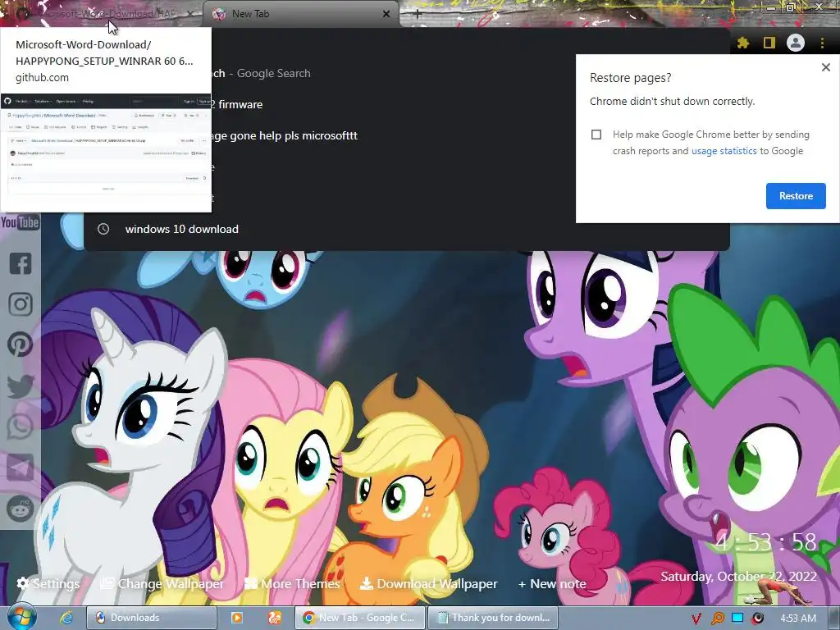This screenshot has height=630, width=840.
Task: Close the Microsoft-Word-Download tab
Action: (x=190, y=15)
